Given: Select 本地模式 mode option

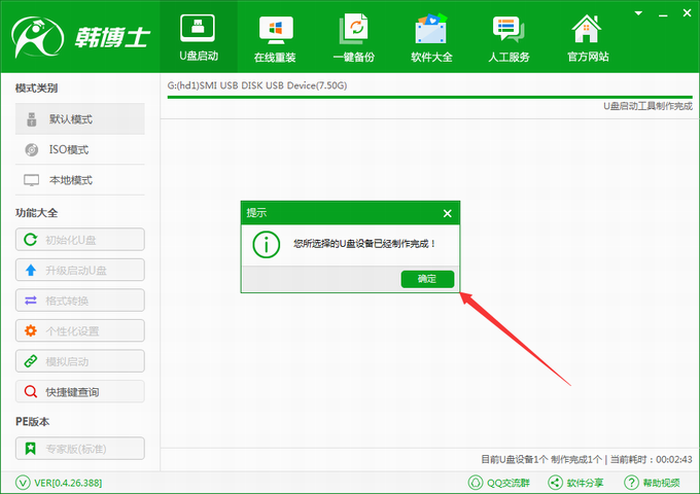Looking at the screenshot, I should tap(80, 181).
